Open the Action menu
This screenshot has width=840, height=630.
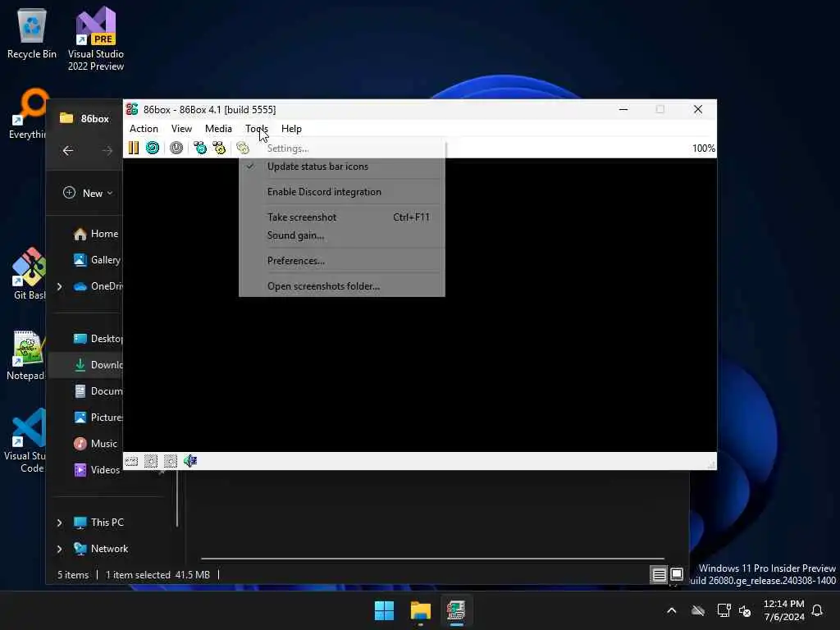[x=144, y=129]
